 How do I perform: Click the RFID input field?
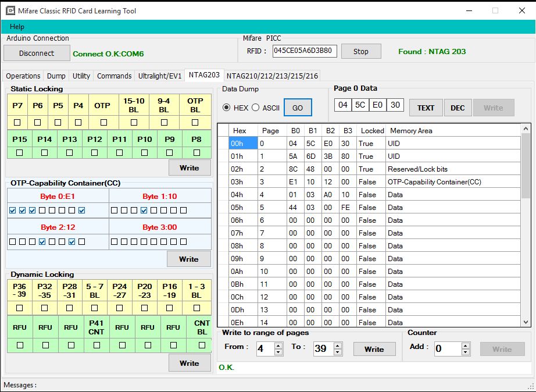point(305,51)
